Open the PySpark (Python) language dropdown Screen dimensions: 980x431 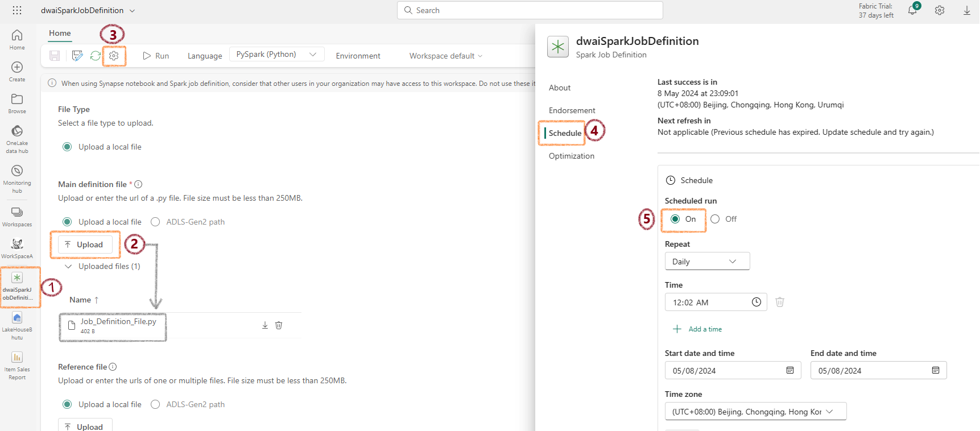tap(277, 55)
